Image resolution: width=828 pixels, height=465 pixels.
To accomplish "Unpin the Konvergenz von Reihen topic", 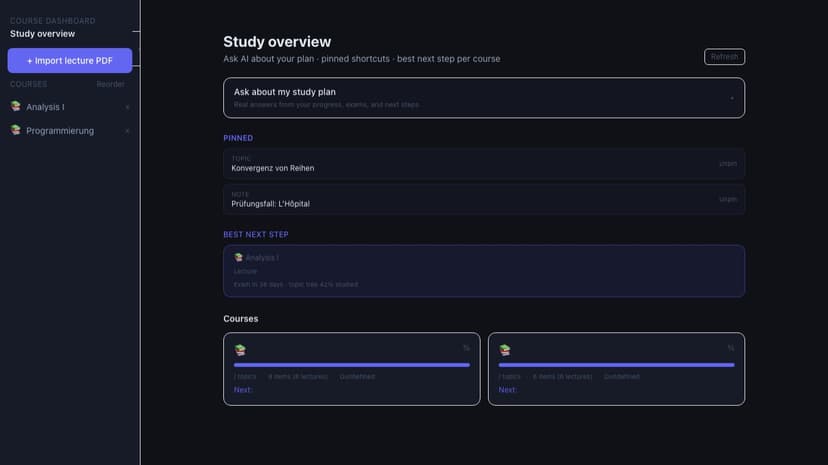I will [728, 164].
